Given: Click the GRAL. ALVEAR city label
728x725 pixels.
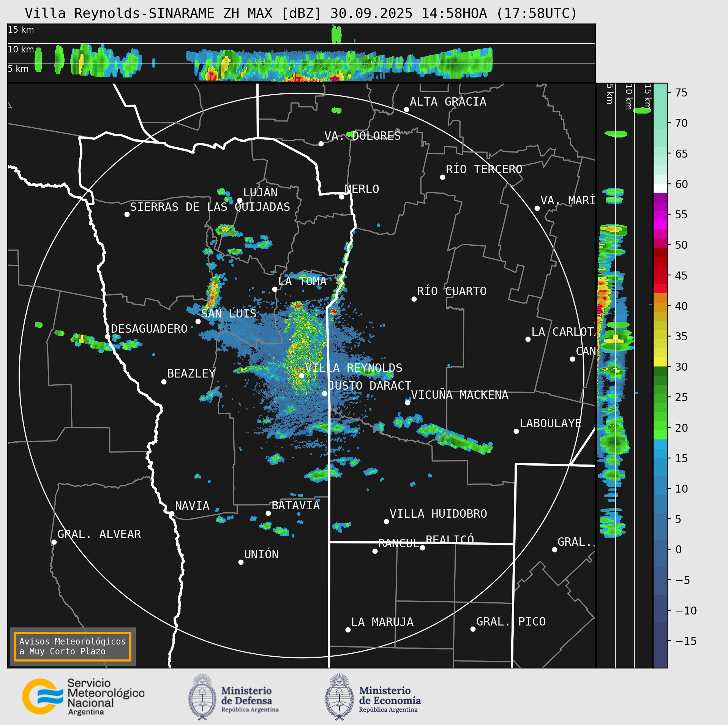Looking at the screenshot, I should point(99,534).
